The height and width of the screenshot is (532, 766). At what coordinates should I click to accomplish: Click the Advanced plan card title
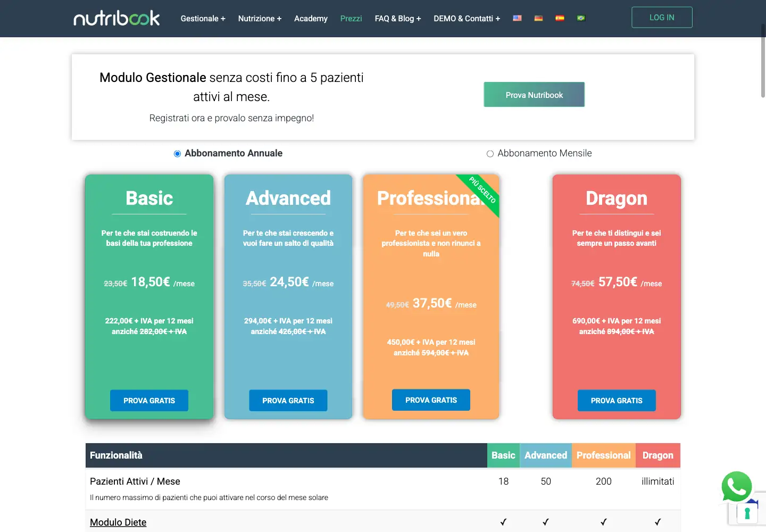[288, 198]
